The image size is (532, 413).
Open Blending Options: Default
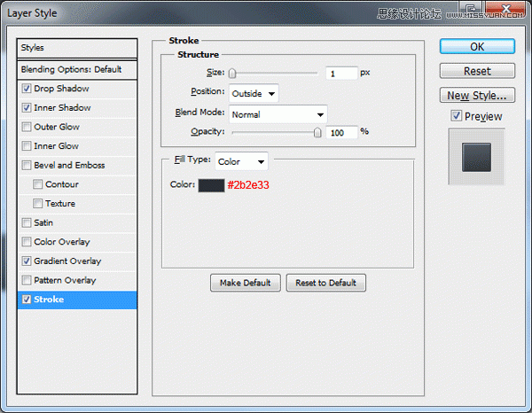[x=77, y=70]
